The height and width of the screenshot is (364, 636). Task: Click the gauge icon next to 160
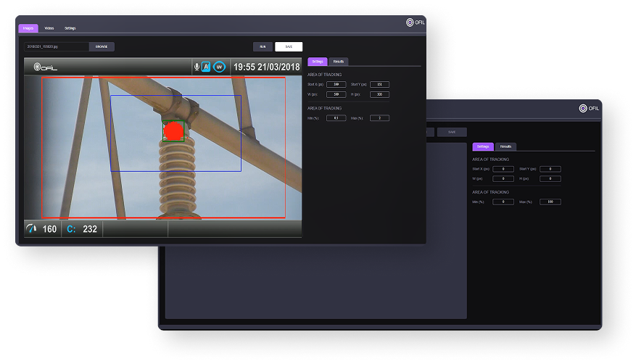point(31,229)
